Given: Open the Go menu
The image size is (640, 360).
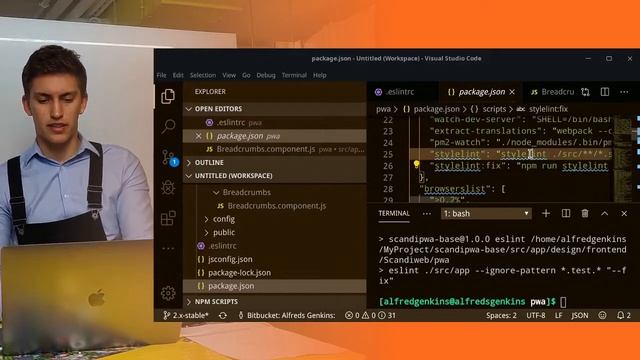Looking at the screenshot, I should 246,75.
